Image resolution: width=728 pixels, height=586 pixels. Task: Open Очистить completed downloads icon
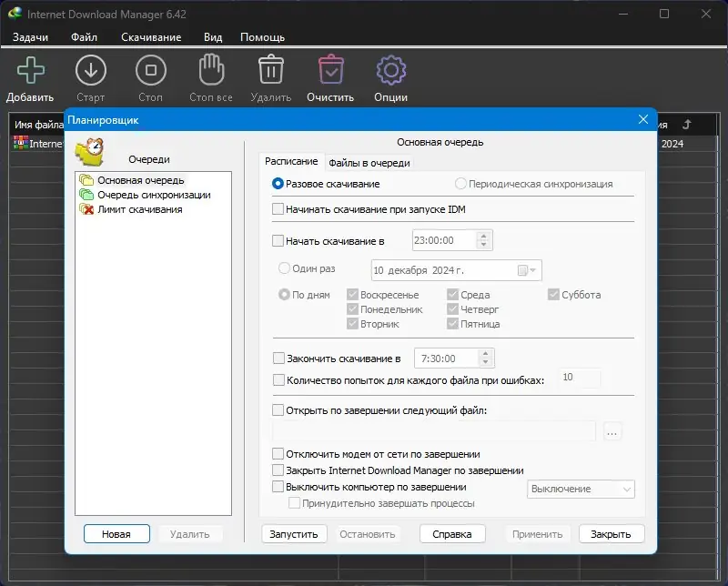pos(330,69)
